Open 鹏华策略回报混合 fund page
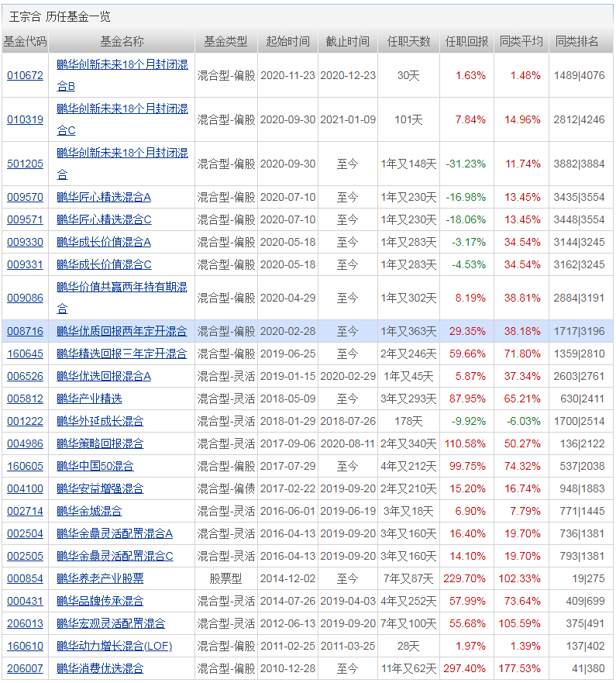This screenshot has height=683, width=616. [x=100, y=443]
